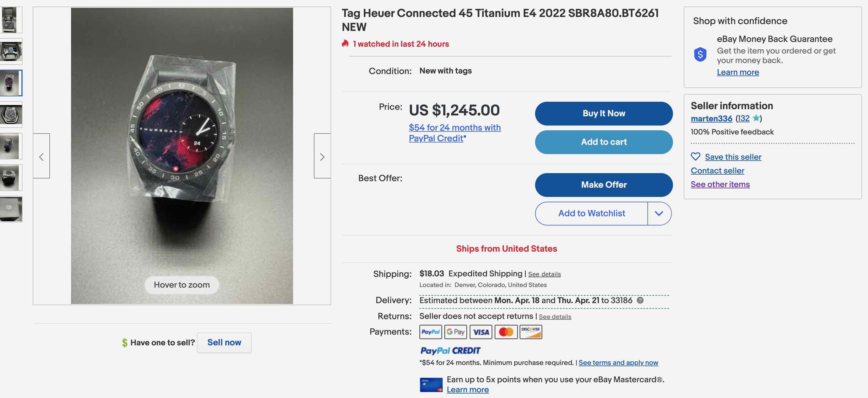
Task: Click the Money Back Guarantee shield icon
Action: click(700, 54)
